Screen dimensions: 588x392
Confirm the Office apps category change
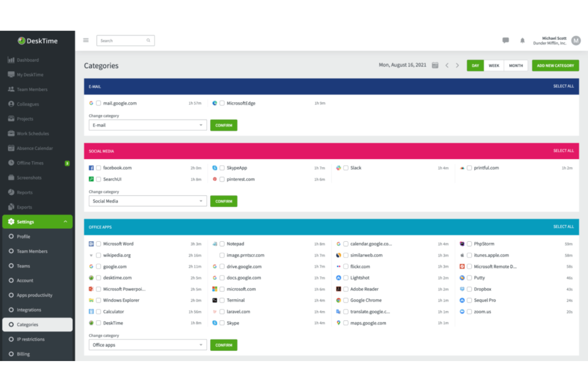click(x=224, y=345)
